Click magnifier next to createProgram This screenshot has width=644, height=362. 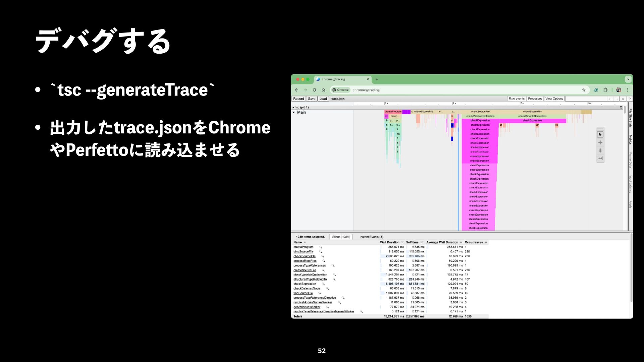320,247
